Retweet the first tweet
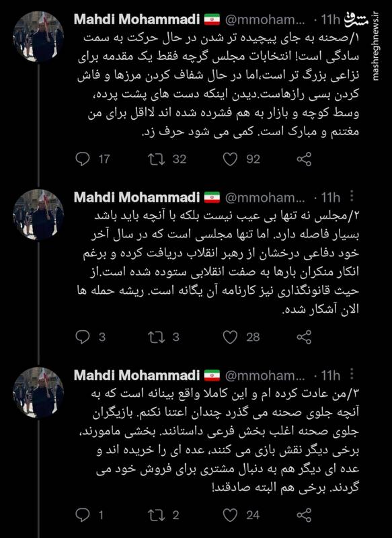This screenshot has height=538, width=392. click(x=157, y=159)
